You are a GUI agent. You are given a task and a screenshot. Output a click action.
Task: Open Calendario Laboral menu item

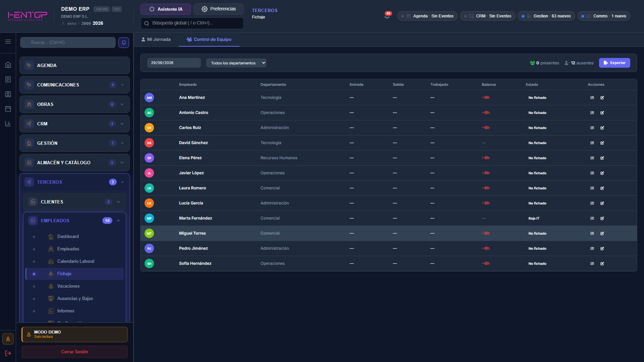(x=74, y=261)
